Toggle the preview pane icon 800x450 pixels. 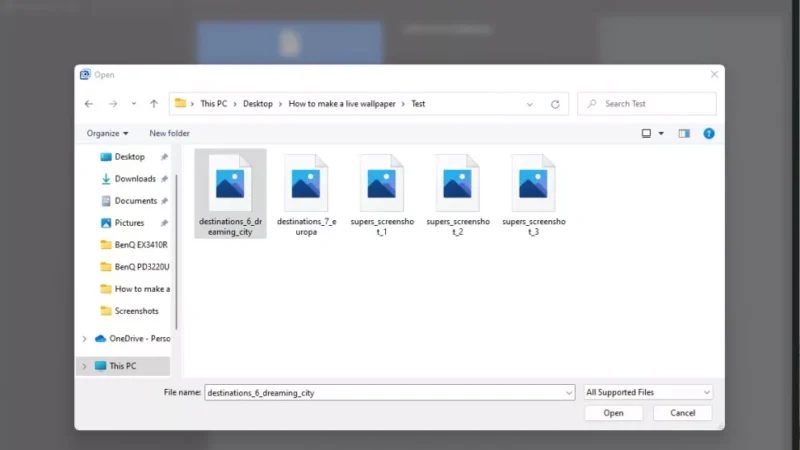point(684,133)
